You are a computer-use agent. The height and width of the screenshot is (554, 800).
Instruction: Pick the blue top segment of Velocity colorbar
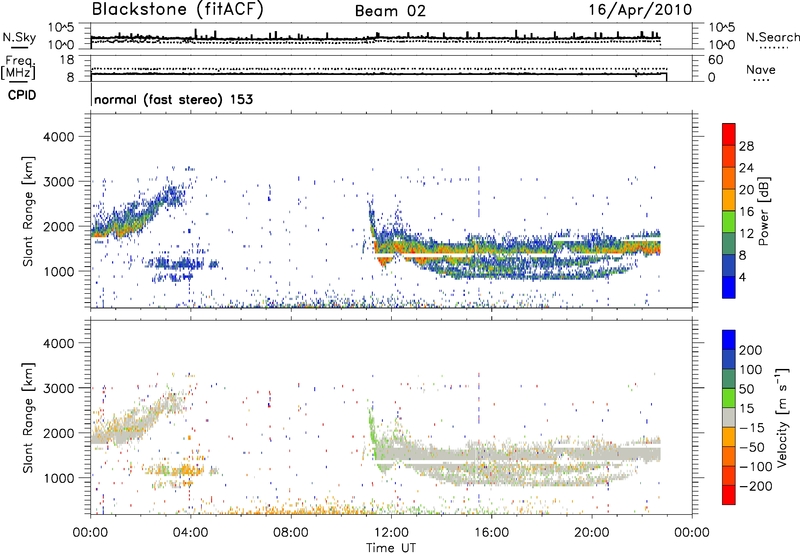(729, 340)
